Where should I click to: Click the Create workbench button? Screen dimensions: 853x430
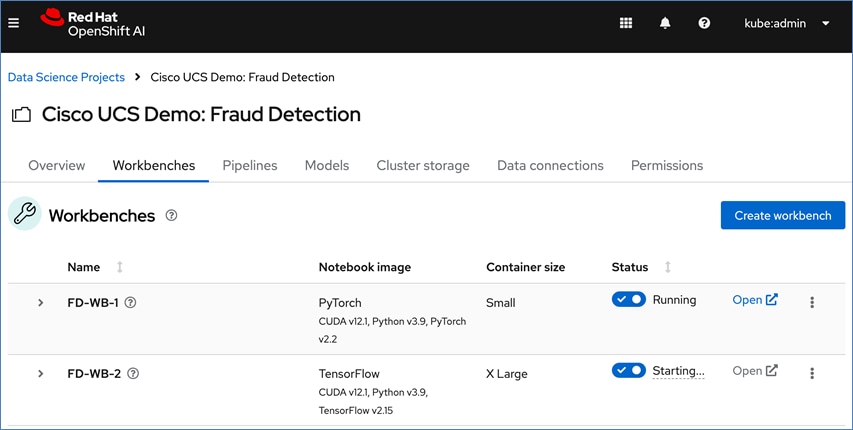coord(783,216)
